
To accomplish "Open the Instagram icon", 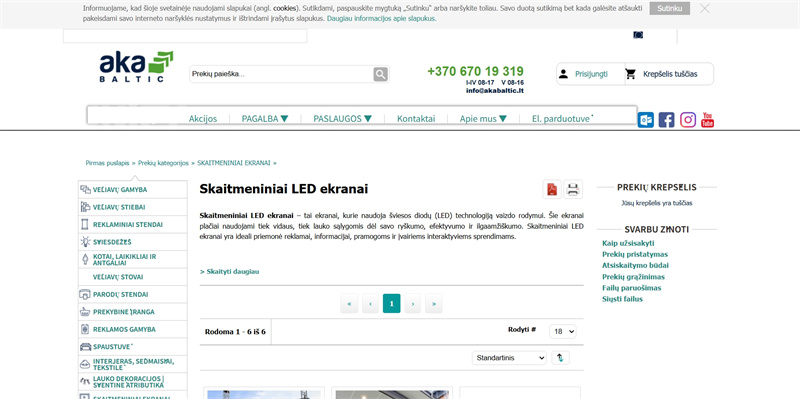I will pyautogui.click(x=688, y=120).
